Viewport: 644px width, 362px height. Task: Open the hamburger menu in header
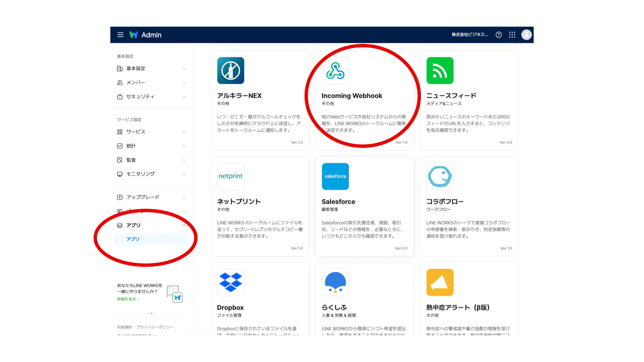(120, 35)
